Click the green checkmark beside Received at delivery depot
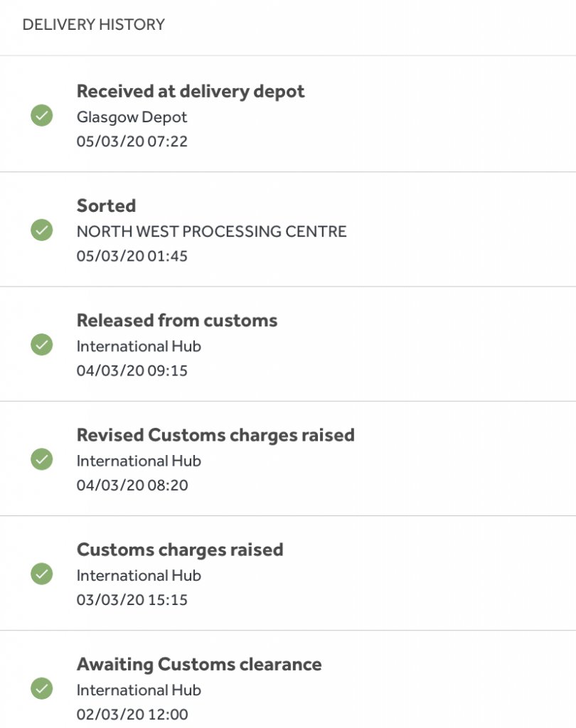The image size is (576, 728). point(42,116)
